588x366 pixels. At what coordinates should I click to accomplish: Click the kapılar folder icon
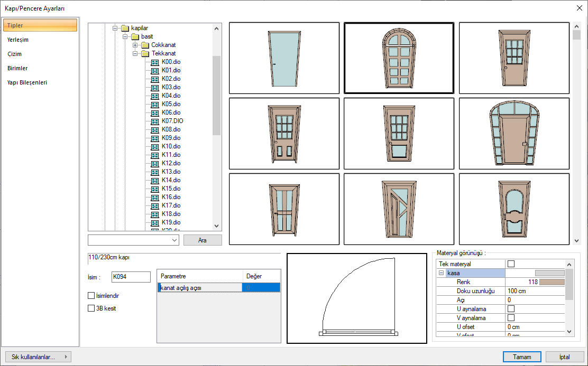click(125, 28)
